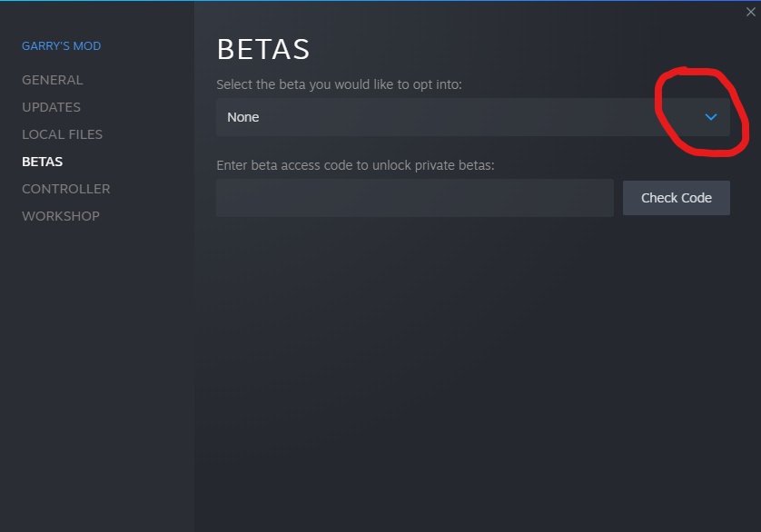Click the 'Enter beta access code' label
Screen dimensions: 761x532
355,166
